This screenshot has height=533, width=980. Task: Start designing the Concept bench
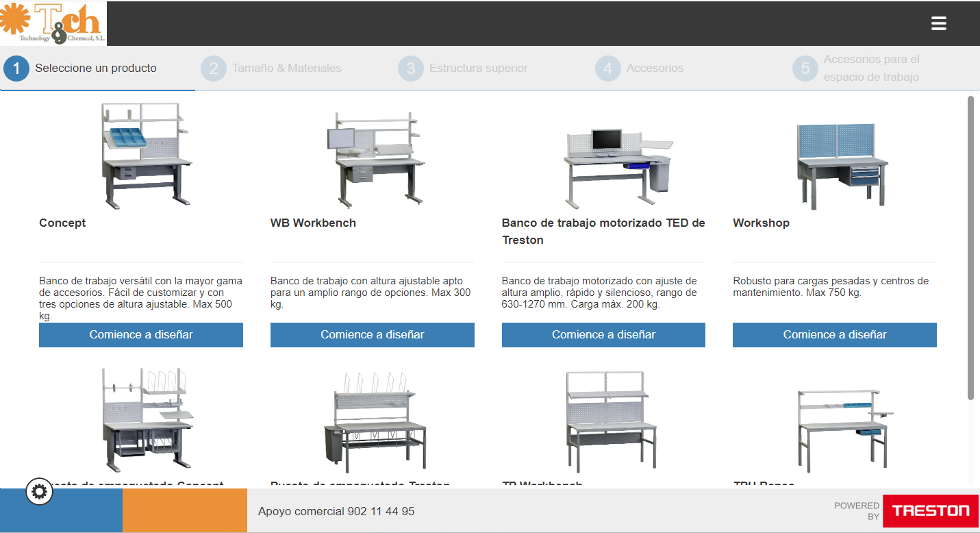[x=141, y=335]
